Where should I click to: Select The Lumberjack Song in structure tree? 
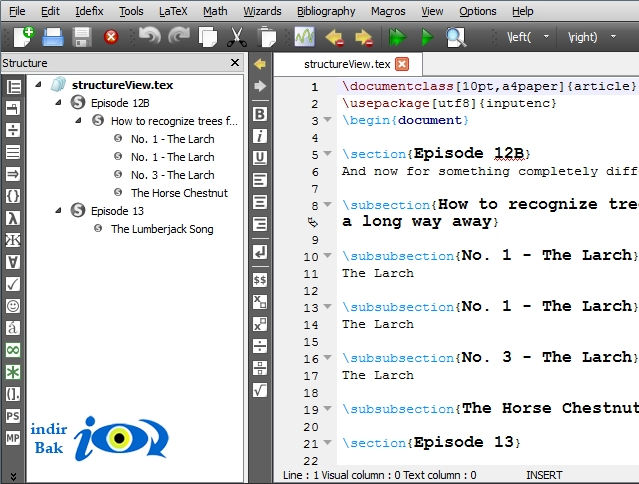(x=162, y=229)
